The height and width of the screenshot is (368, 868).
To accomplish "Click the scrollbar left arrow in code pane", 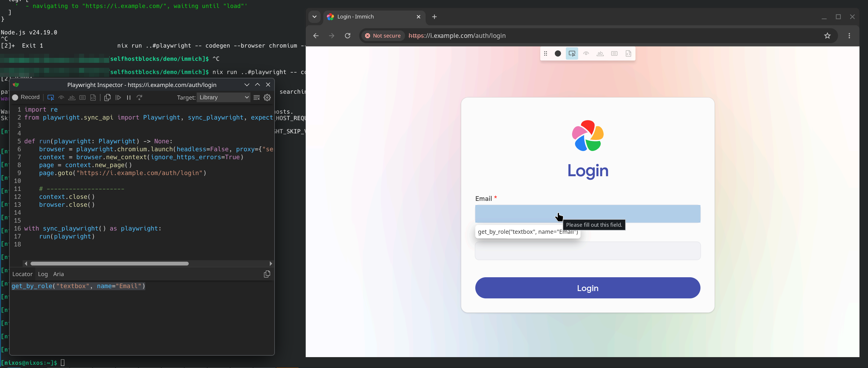I will [26, 264].
